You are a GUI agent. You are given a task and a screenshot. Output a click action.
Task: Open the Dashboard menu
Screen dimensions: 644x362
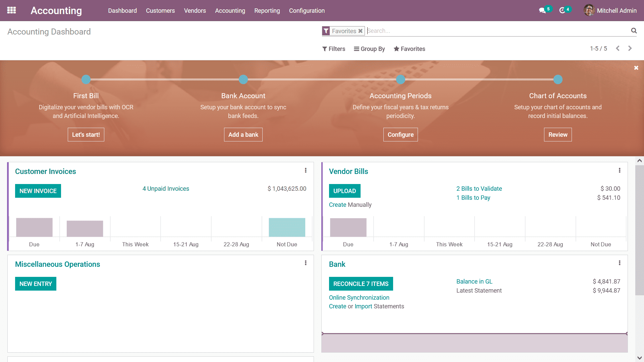(122, 11)
